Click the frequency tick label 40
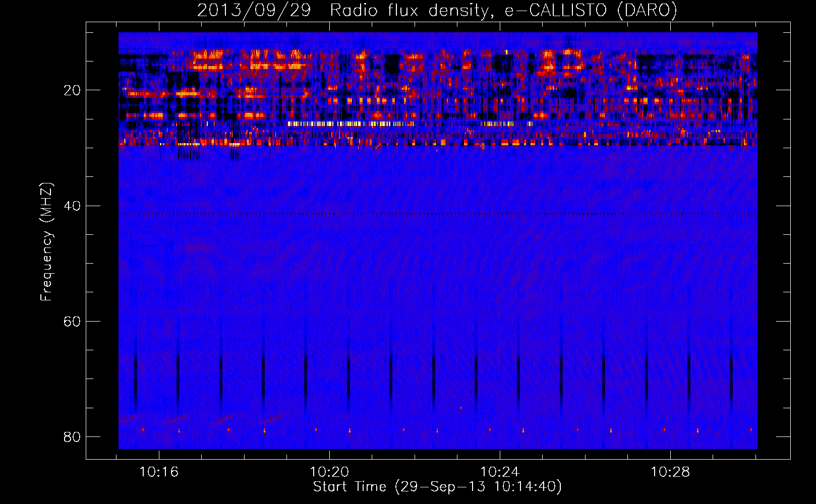Viewport: 816px width, 504px height. 72,206
